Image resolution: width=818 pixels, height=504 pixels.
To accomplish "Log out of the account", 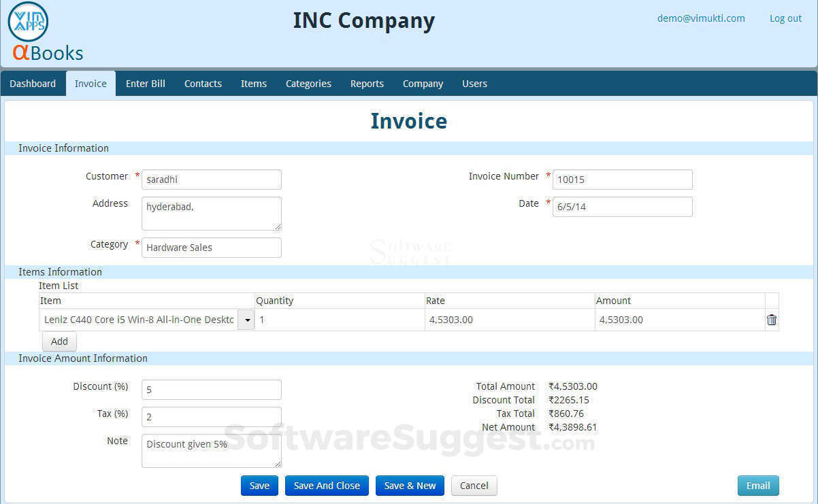I will (x=785, y=18).
